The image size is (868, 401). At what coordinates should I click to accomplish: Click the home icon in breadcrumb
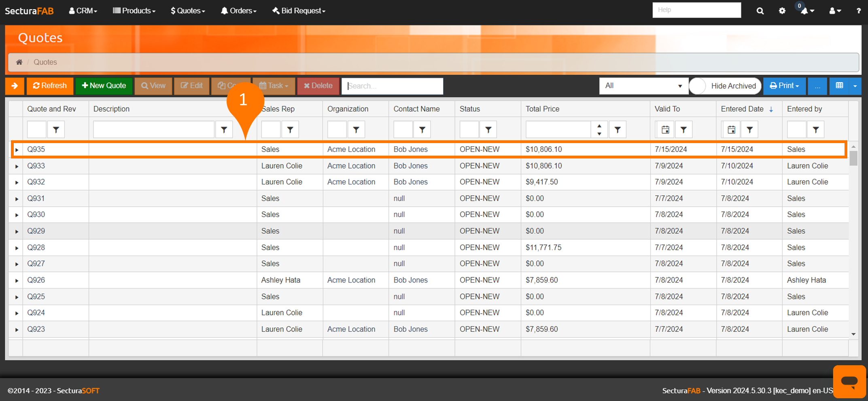click(x=19, y=62)
